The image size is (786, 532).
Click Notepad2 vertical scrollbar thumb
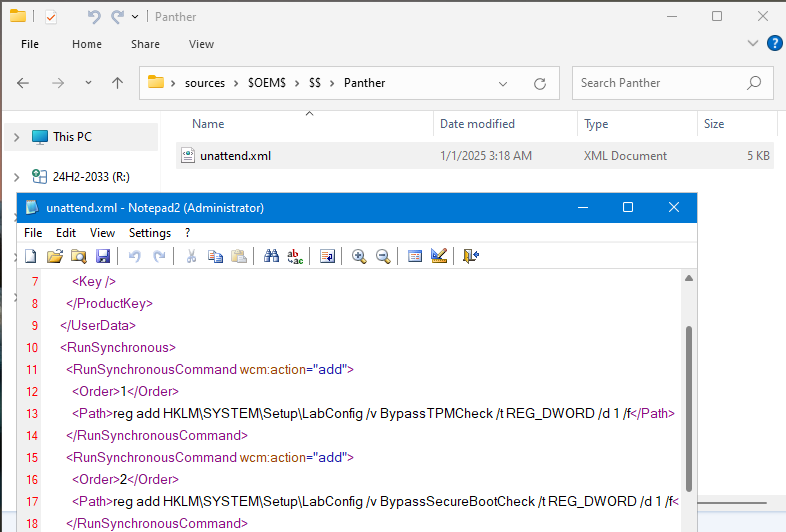(x=689, y=409)
